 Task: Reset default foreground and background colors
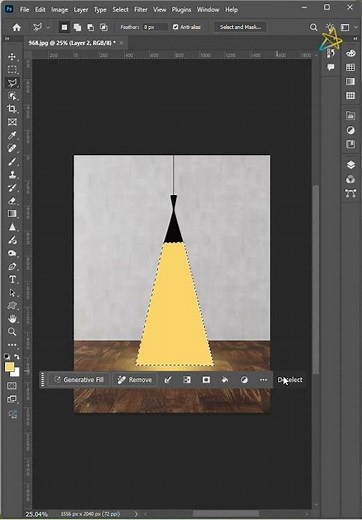tap(7, 357)
